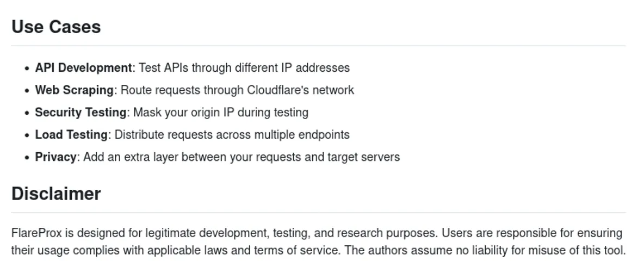Click the text "Distribute requests across multiple endpoints"

point(232,135)
